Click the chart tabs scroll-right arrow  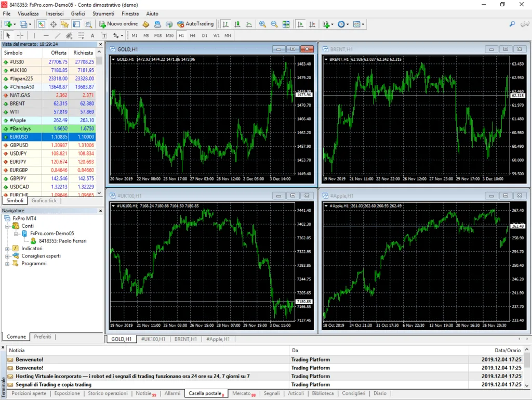tap(527, 339)
